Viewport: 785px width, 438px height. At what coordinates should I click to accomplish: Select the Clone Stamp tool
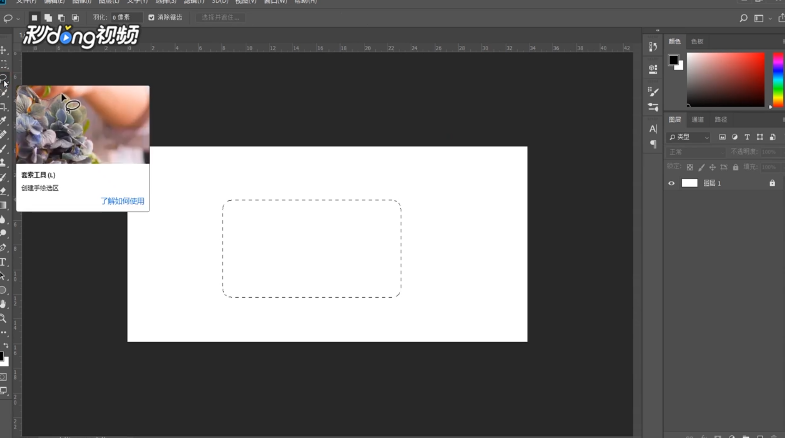pyautogui.click(x=4, y=163)
